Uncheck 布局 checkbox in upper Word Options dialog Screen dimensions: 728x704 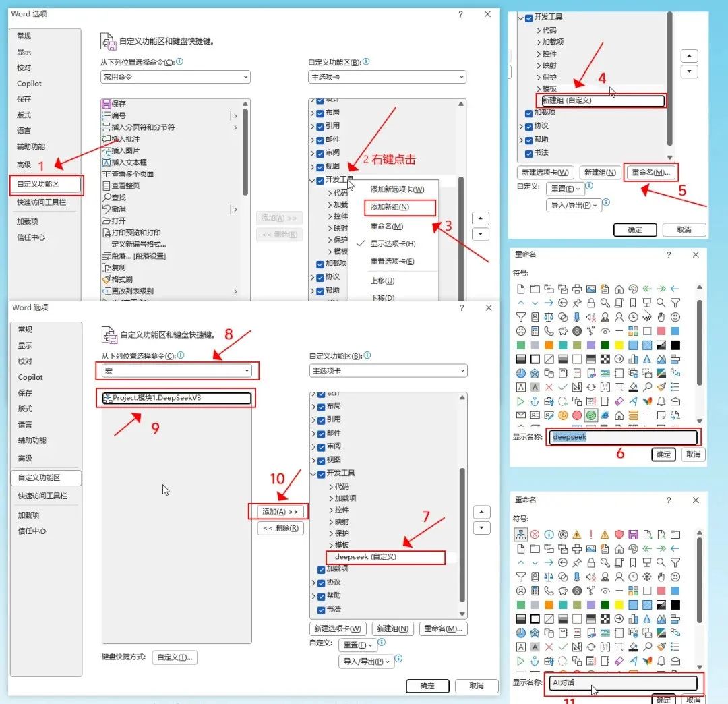(x=320, y=113)
